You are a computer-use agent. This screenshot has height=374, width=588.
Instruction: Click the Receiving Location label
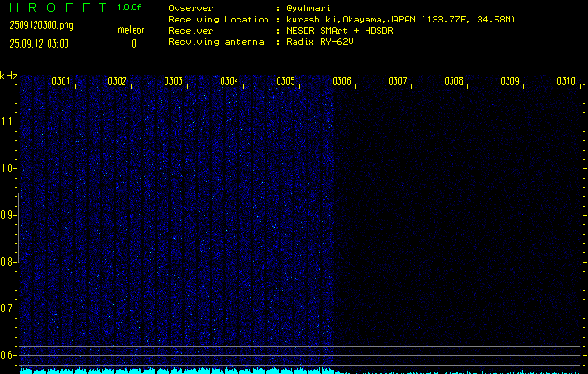click(x=219, y=20)
